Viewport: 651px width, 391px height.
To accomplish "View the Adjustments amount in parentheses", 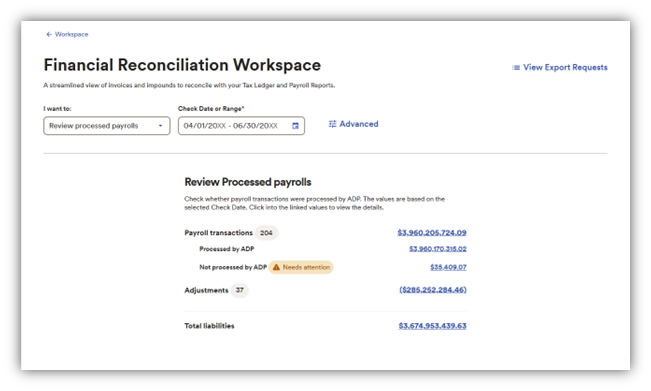I will tap(433, 290).
